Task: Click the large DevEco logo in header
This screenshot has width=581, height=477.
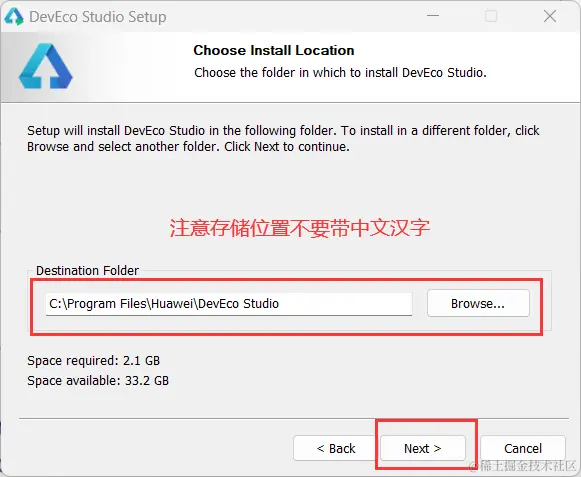Action: [x=46, y=66]
